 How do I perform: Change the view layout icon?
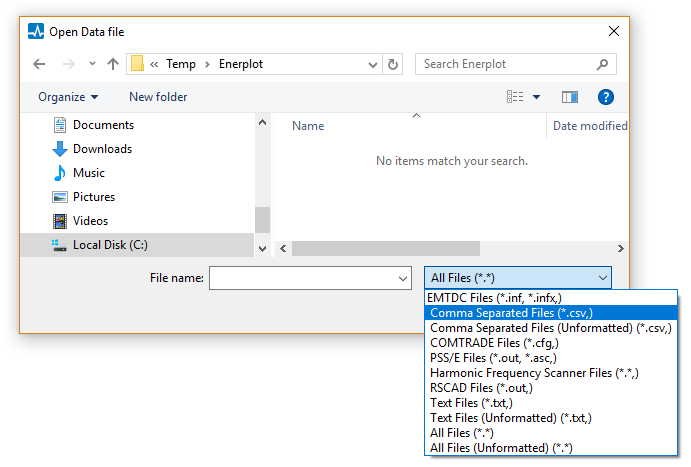[x=515, y=97]
